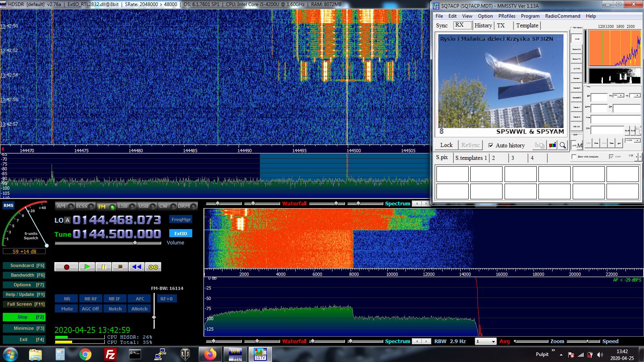Enable the Show with template checkbox
The image size is (644, 362).
pyautogui.click(x=573, y=157)
